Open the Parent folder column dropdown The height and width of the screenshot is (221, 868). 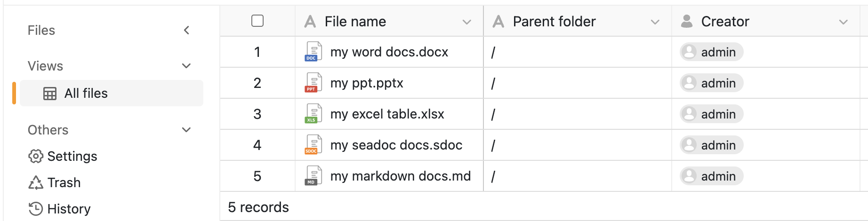click(x=655, y=22)
